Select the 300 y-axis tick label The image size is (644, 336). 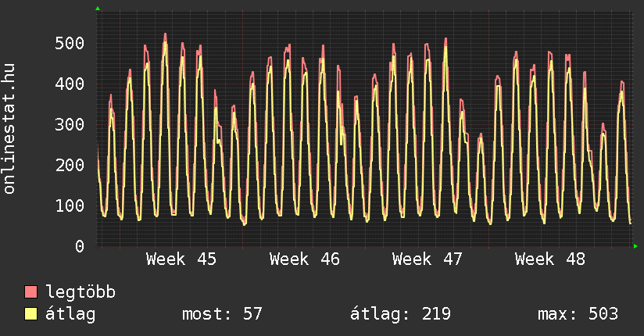click(70, 124)
